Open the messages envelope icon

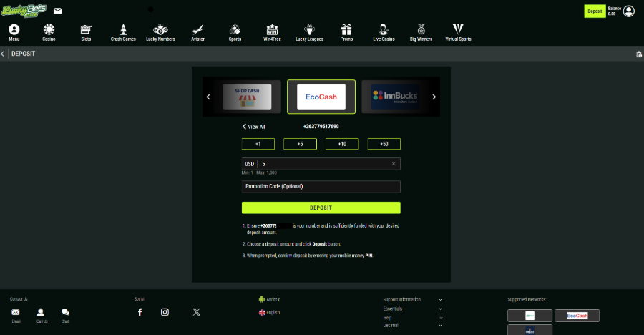(x=57, y=11)
